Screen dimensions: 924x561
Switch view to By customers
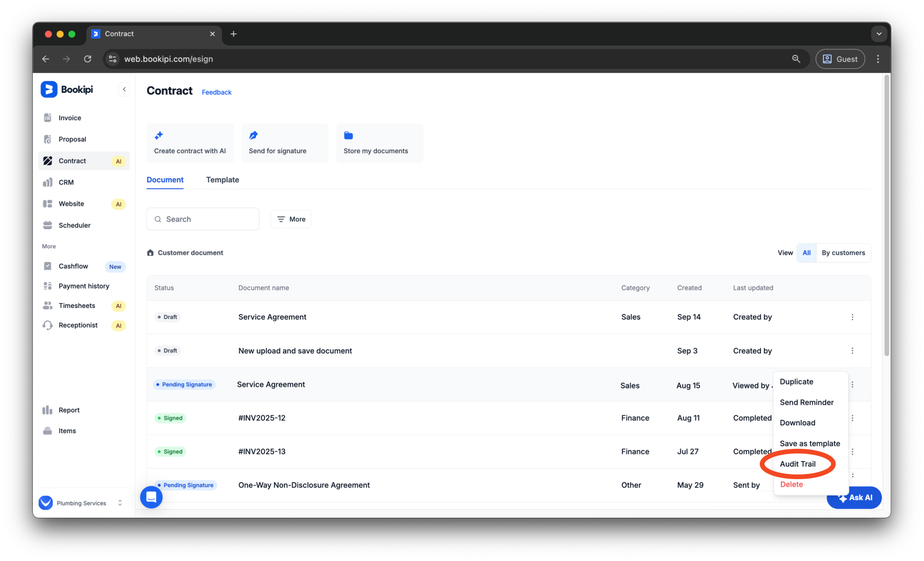pos(843,253)
